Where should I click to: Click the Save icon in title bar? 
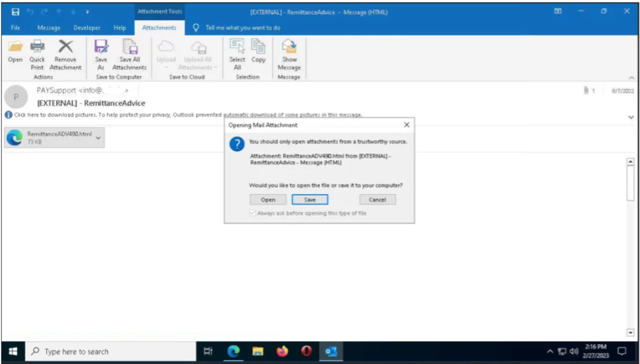pos(15,12)
